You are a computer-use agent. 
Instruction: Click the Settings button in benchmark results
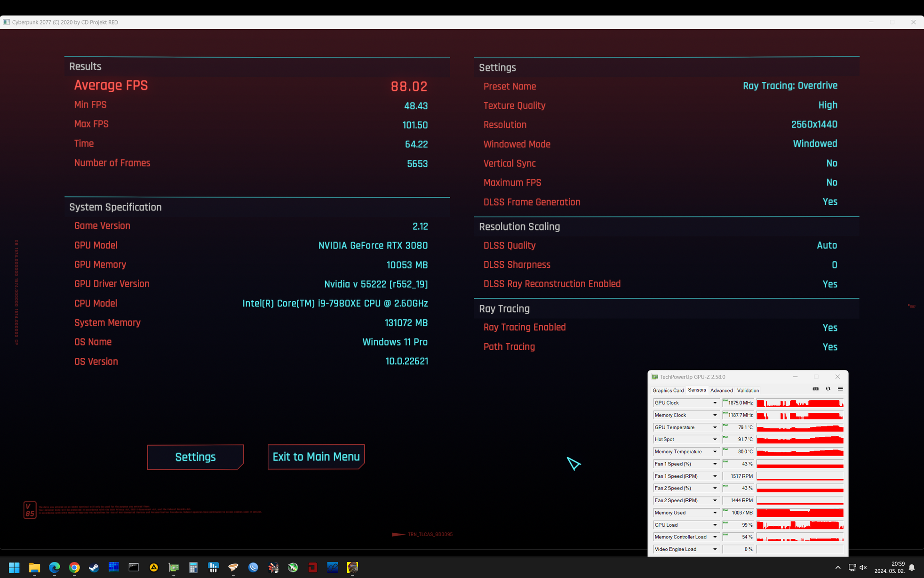click(195, 457)
